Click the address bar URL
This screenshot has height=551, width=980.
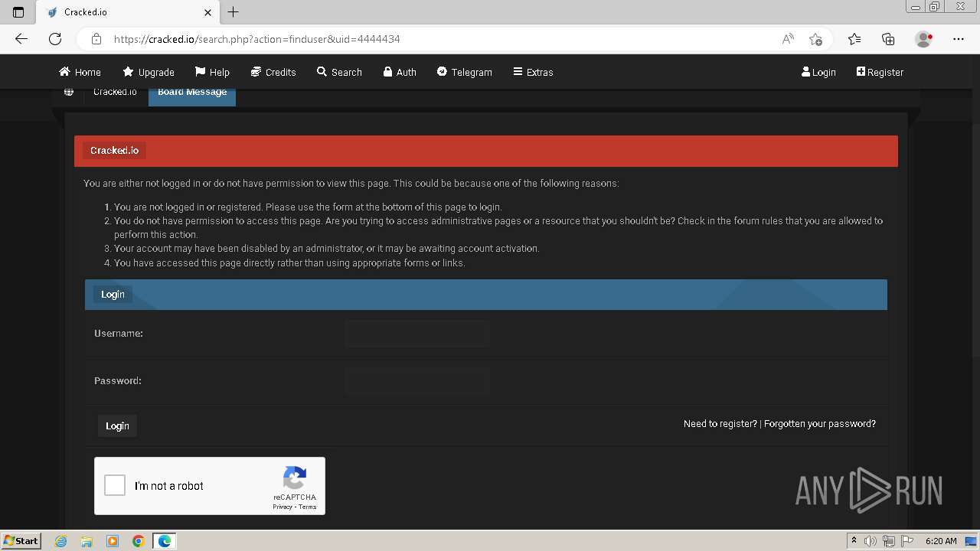click(256, 39)
